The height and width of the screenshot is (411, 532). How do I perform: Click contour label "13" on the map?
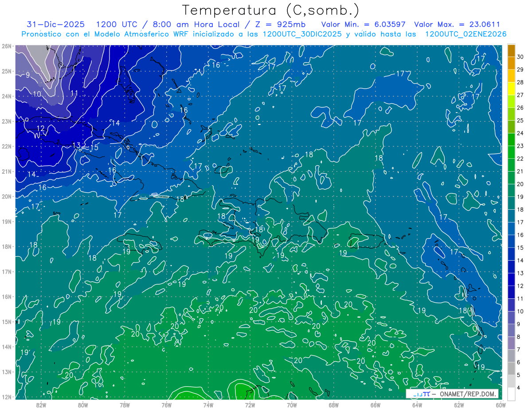[x=76, y=145]
